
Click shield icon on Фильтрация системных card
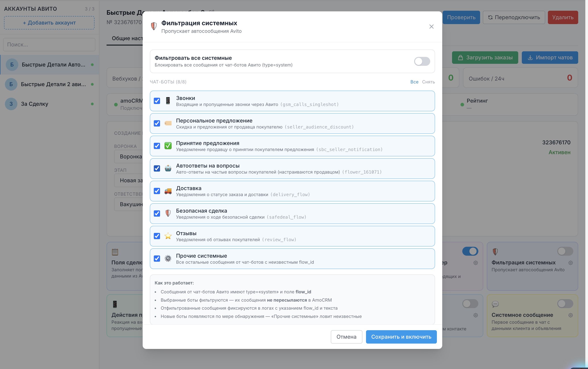tap(495, 252)
